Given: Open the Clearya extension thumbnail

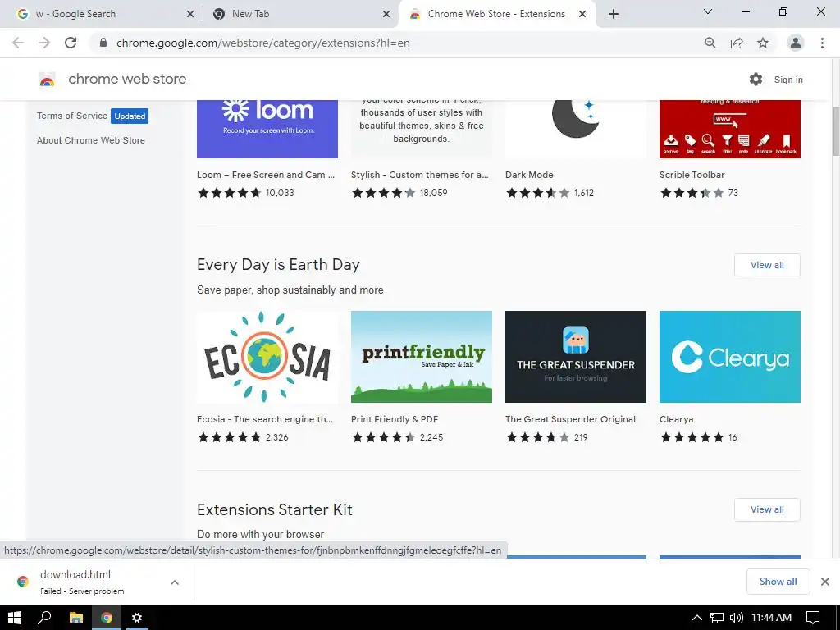Looking at the screenshot, I should (x=730, y=357).
